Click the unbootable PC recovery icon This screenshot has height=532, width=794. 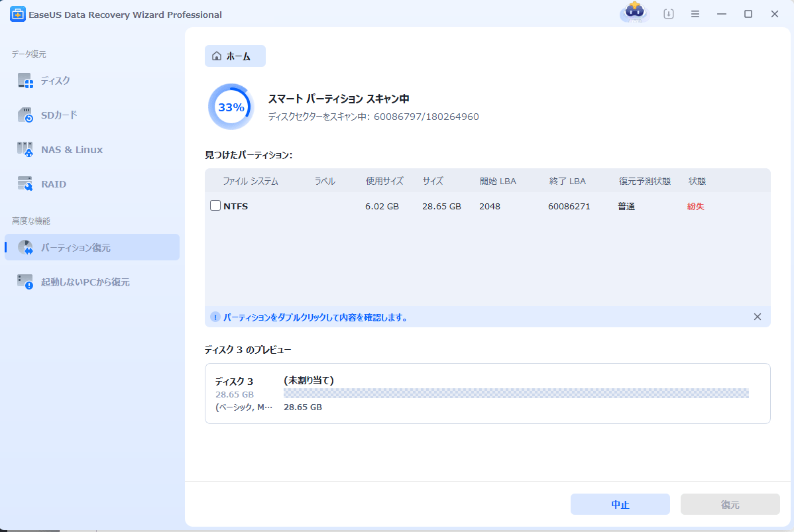[25, 282]
